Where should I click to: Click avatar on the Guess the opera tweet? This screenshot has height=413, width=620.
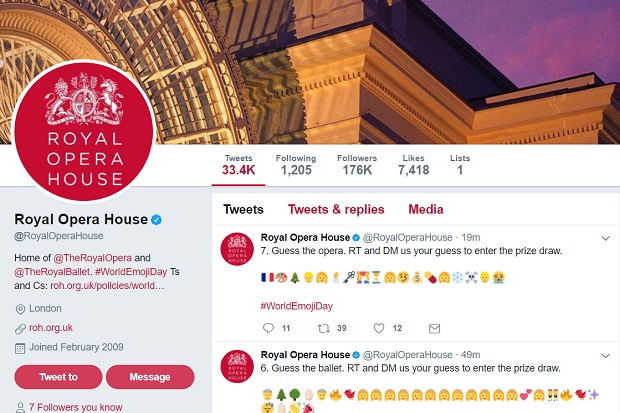tap(237, 249)
